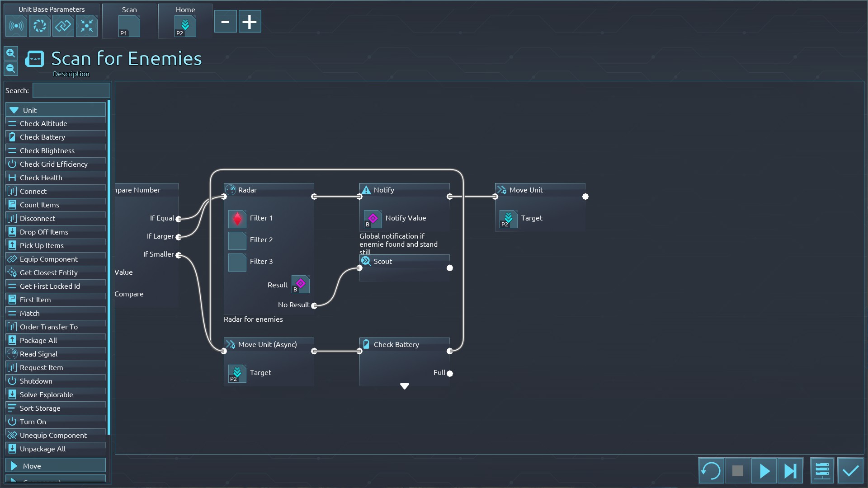Click the Search input field
Viewport: 868px width, 488px height.
pyautogui.click(x=71, y=90)
